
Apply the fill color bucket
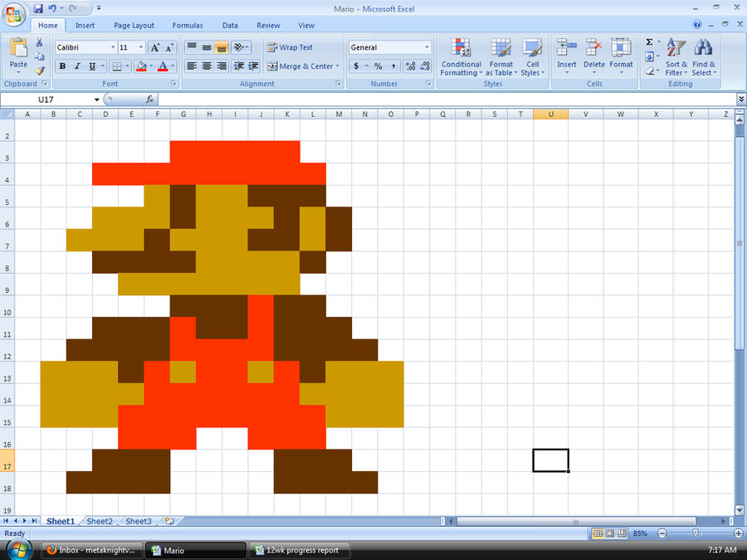(141, 66)
